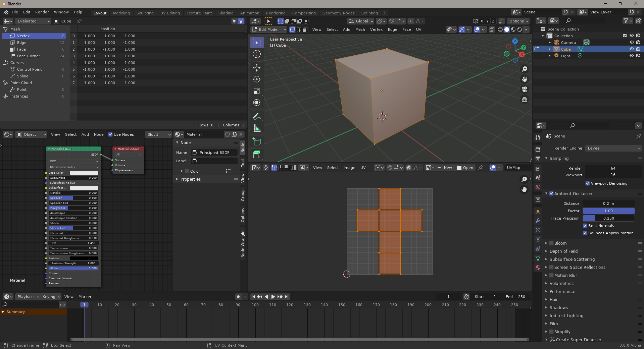Click the pin icon in spreadsheet header

click(80, 21)
